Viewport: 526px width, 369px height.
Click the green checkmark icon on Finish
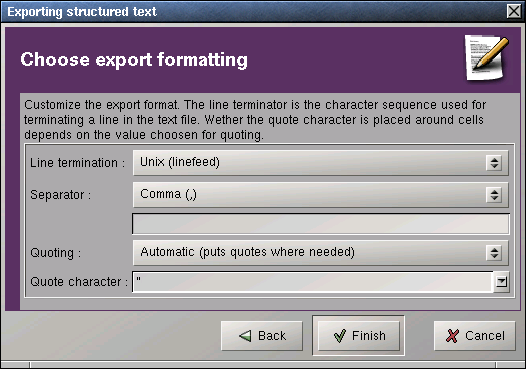(340, 336)
